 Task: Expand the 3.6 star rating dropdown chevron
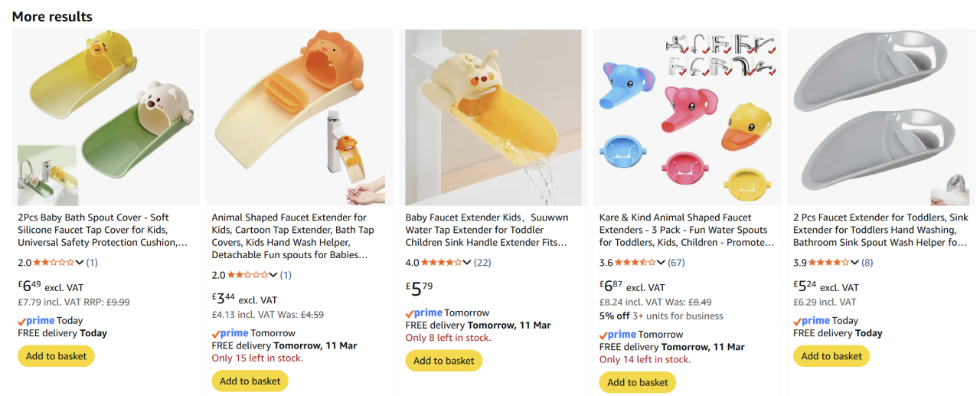tap(661, 263)
